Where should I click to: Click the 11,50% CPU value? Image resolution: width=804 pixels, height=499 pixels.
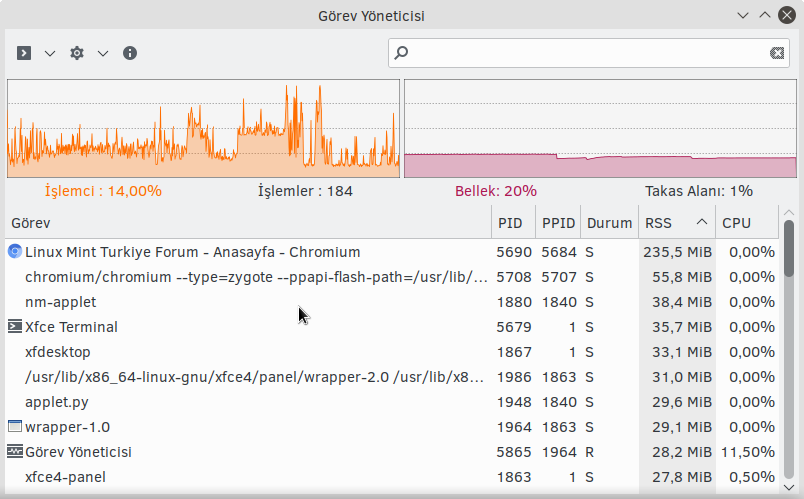[748, 452]
